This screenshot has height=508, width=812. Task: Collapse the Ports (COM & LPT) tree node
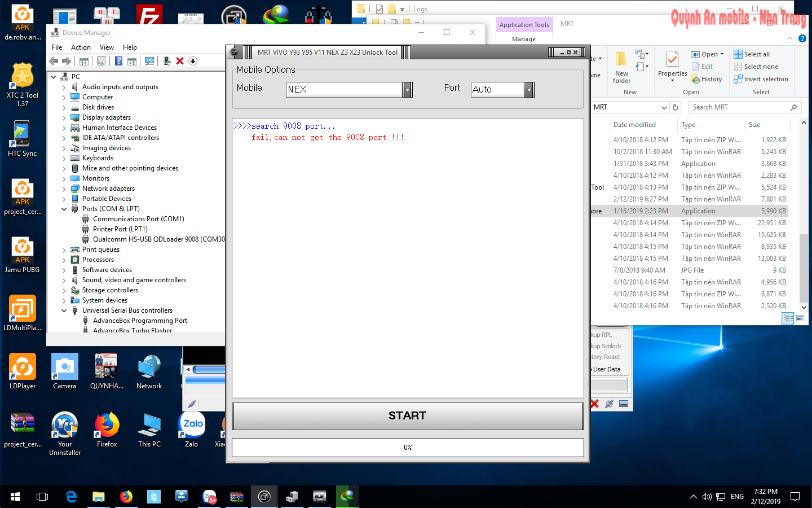tap(64, 209)
